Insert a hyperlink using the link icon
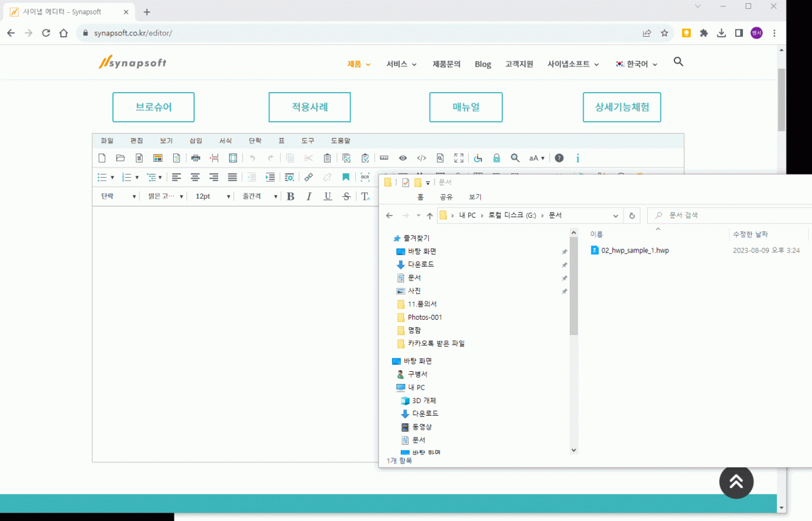The image size is (812, 521). pyautogui.click(x=308, y=177)
